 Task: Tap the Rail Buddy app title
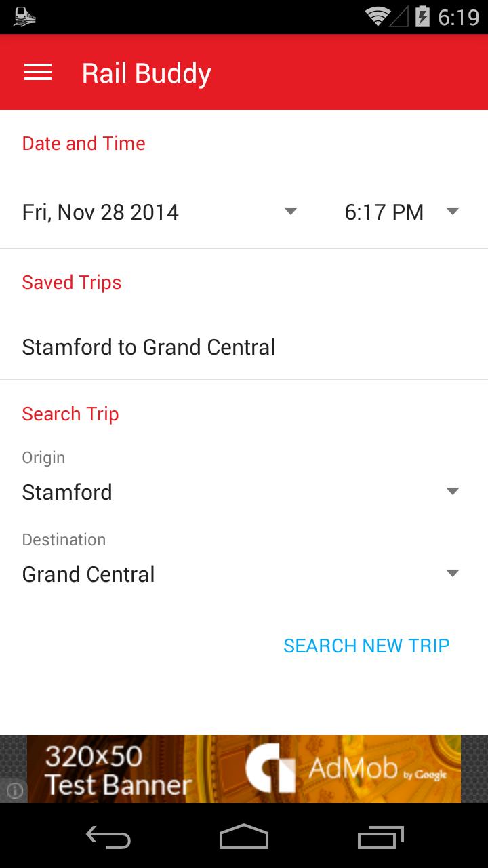146,73
